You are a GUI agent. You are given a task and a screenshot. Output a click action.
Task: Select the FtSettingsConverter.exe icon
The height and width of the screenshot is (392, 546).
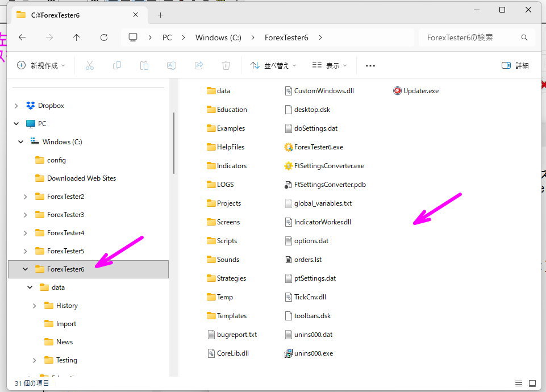pyautogui.click(x=288, y=166)
